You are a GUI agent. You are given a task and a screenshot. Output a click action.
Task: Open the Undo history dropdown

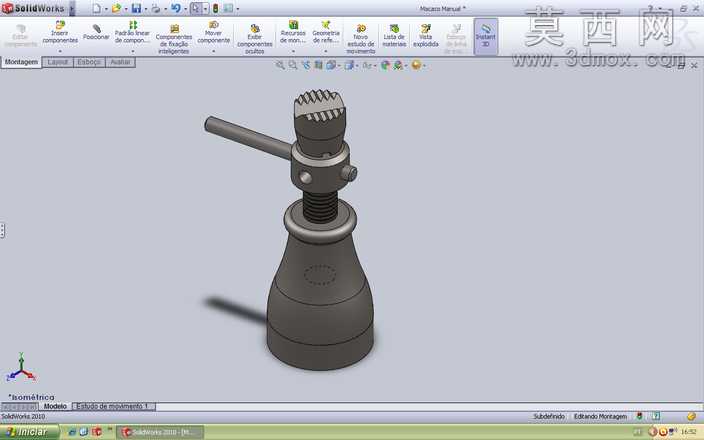tap(185, 9)
